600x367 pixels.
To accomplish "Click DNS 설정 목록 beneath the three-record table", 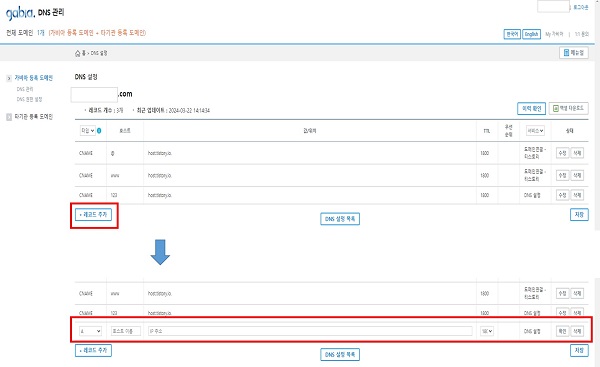I will point(340,219).
